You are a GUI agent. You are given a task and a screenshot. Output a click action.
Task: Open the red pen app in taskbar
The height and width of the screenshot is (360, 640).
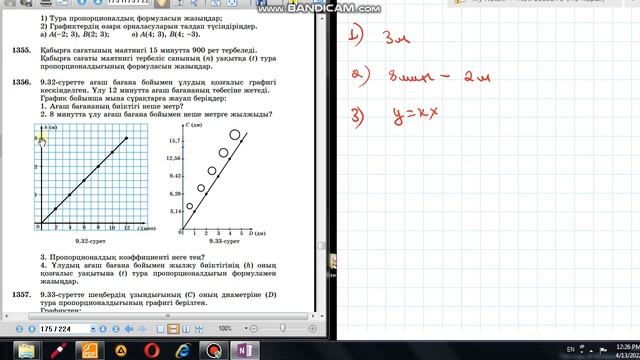(x=59, y=350)
